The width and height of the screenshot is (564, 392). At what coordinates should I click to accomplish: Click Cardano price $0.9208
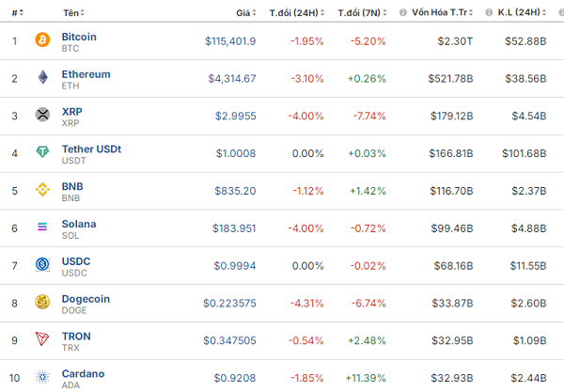[x=235, y=378]
